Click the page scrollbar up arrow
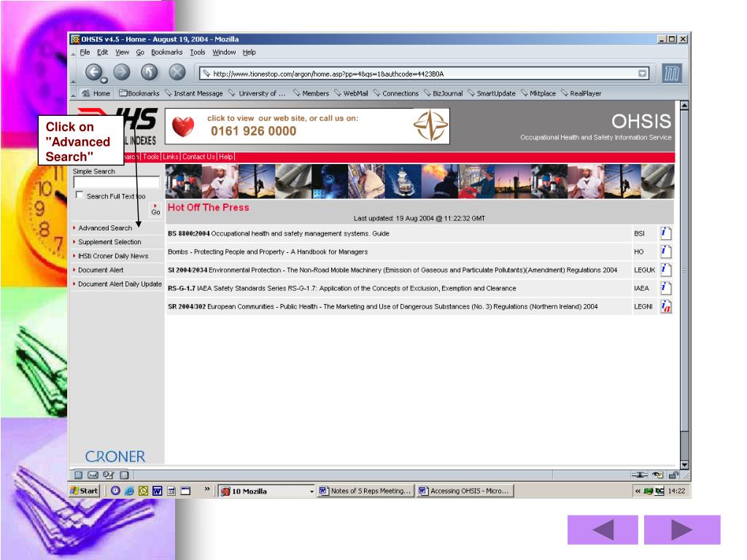 [684, 105]
